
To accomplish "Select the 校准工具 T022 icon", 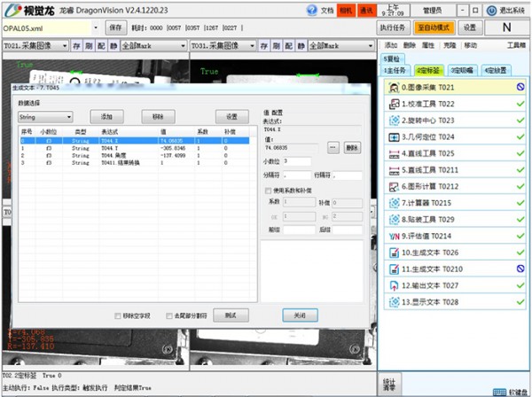I will coord(393,104).
